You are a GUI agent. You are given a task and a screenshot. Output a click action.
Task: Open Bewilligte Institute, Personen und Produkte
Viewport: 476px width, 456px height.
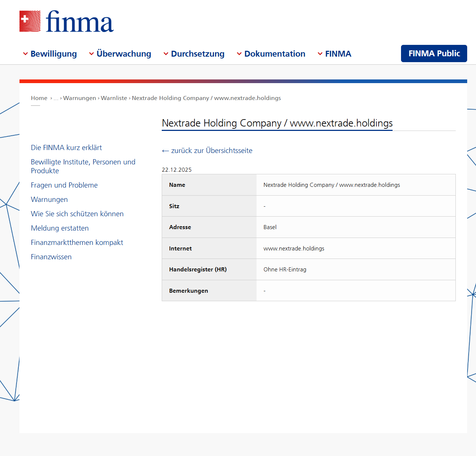[x=83, y=166]
